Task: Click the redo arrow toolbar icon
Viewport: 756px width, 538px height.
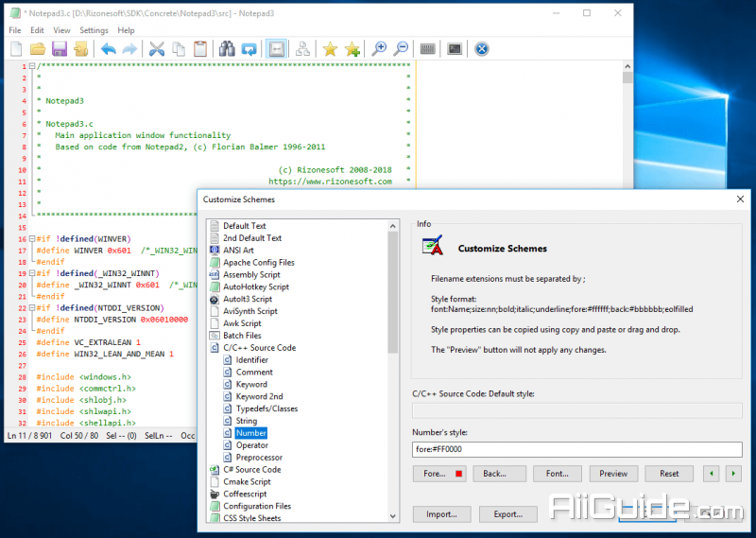Action: pyautogui.click(x=129, y=49)
